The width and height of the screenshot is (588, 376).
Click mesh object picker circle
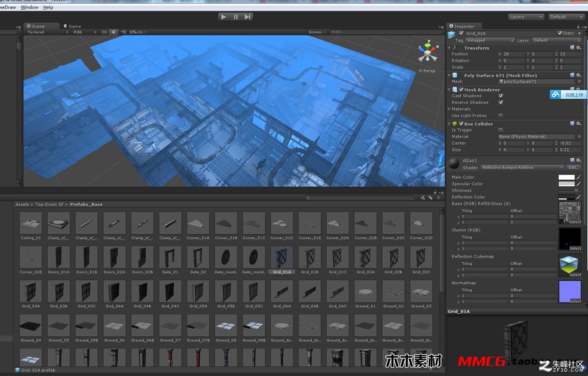tap(579, 81)
